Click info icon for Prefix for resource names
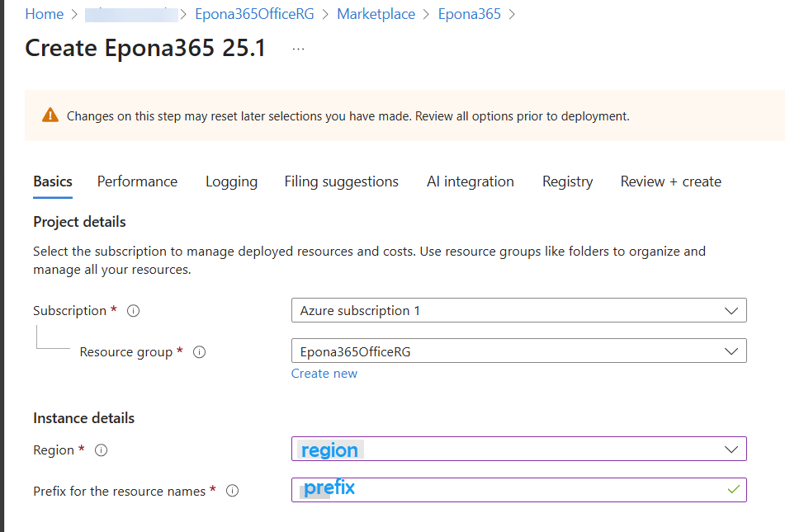Image resolution: width=785 pixels, height=532 pixels. [x=233, y=491]
